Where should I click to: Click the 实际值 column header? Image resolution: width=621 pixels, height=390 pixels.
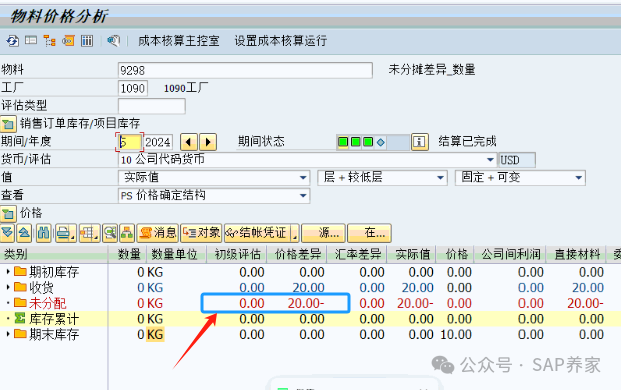coord(411,254)
